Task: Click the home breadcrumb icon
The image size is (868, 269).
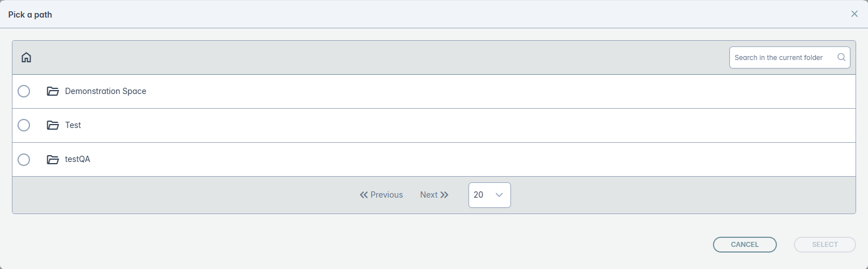Action: click(x=26, y=57)
